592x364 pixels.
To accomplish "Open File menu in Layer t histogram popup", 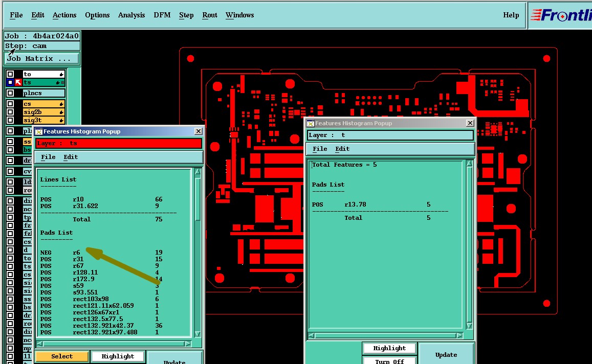I will point(320,149).
